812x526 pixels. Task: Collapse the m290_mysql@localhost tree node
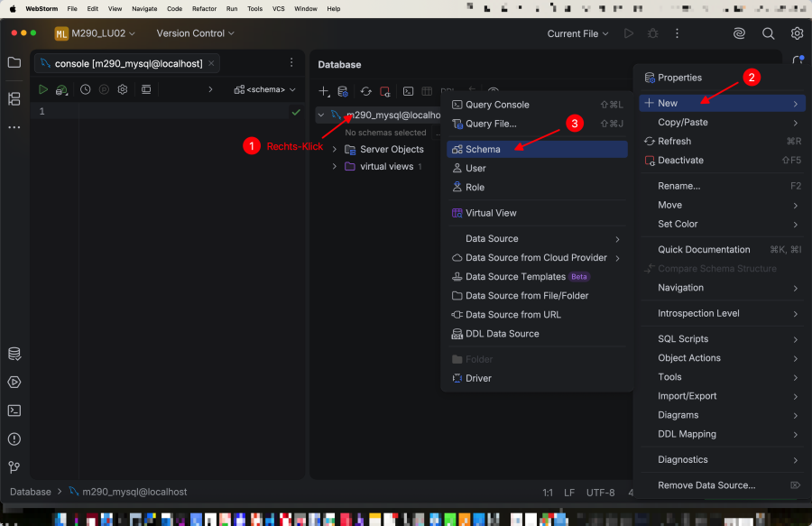pyautogui.click(x=321, y=115)
